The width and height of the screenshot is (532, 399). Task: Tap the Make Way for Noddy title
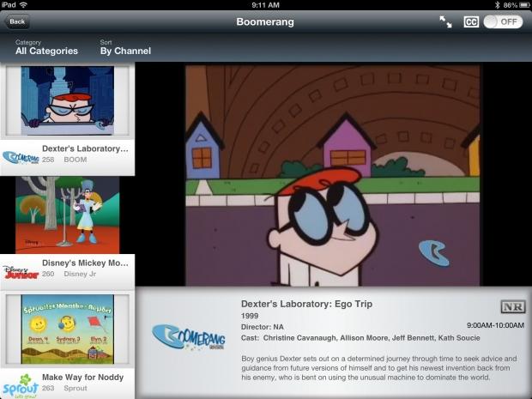[x=82, y=378]
